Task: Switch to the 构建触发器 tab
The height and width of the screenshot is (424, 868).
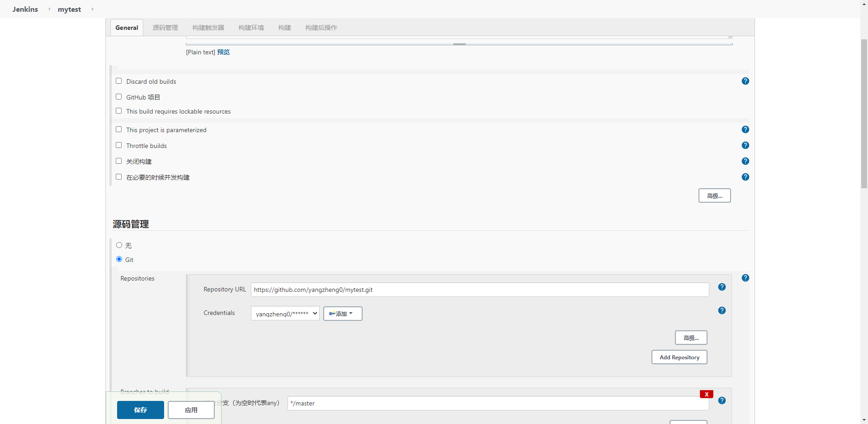Action: [208, 27]
